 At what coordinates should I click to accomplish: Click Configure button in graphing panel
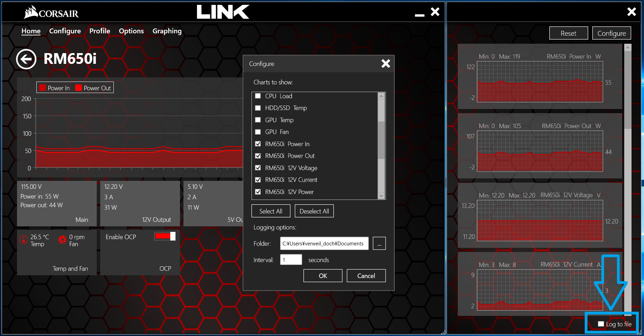(x=611, y=33)
